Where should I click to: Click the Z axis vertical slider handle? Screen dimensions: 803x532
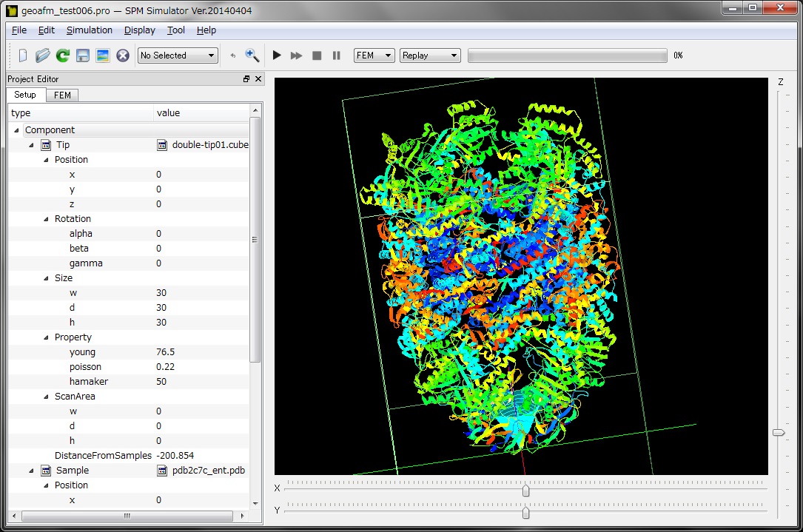coord(779,433)
